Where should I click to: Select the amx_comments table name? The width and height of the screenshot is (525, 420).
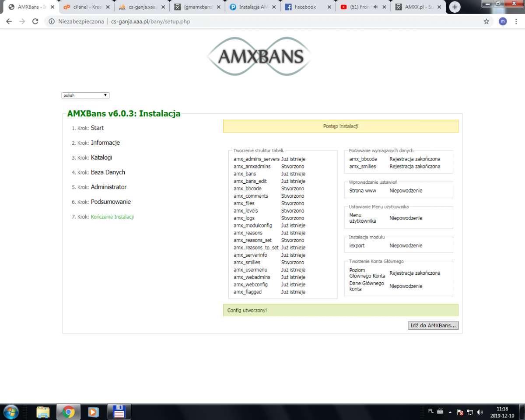coord(251,196)
